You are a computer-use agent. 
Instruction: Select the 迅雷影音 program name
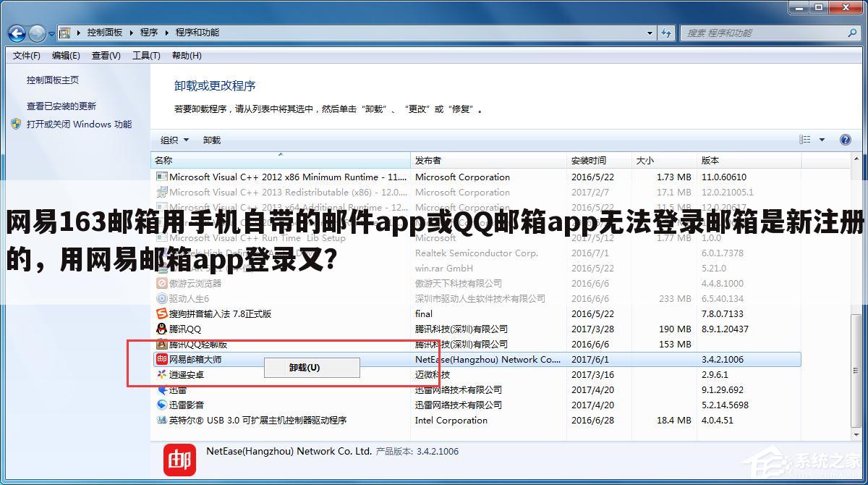coord(187,405)
